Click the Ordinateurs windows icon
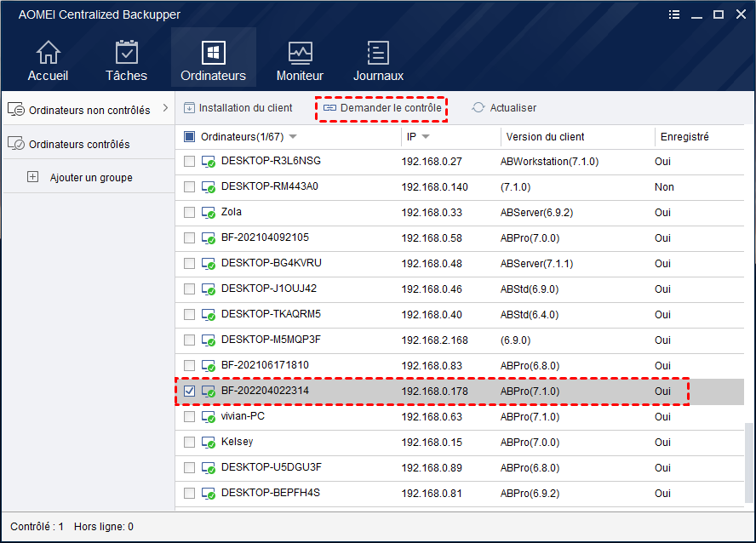 point(213,53)
